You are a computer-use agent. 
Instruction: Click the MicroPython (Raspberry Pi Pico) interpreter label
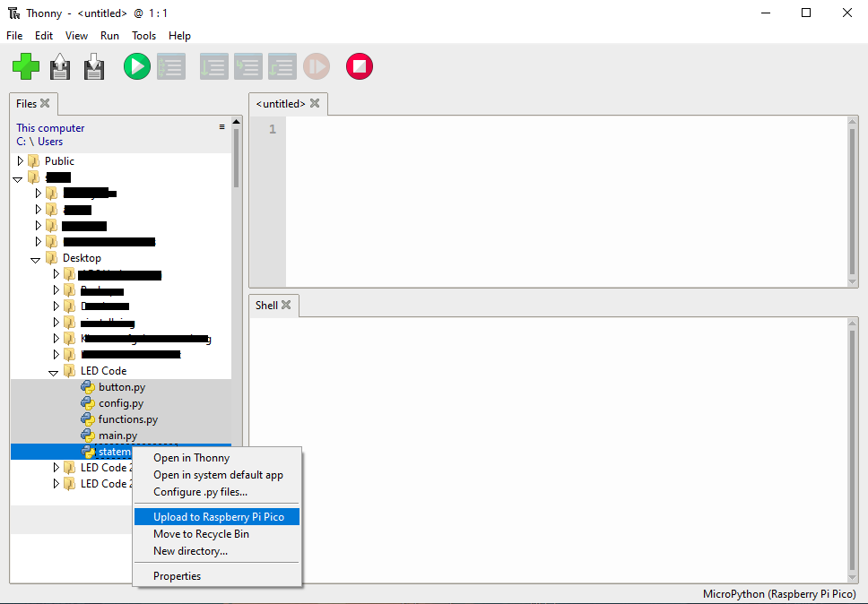coord(780,594)
